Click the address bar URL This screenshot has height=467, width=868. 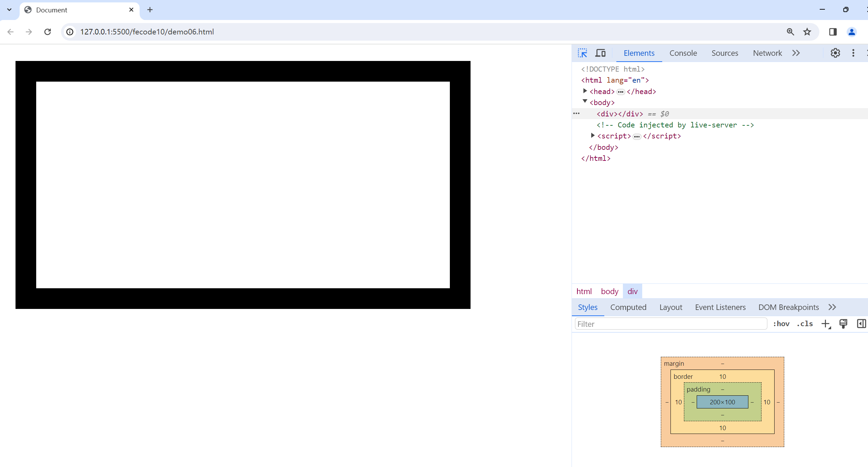147,32
